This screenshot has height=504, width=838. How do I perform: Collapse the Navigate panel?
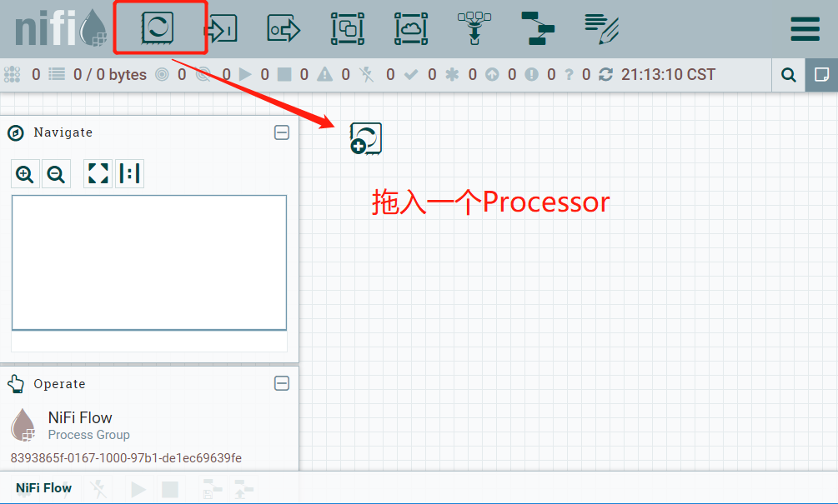(x=282, y=132)
